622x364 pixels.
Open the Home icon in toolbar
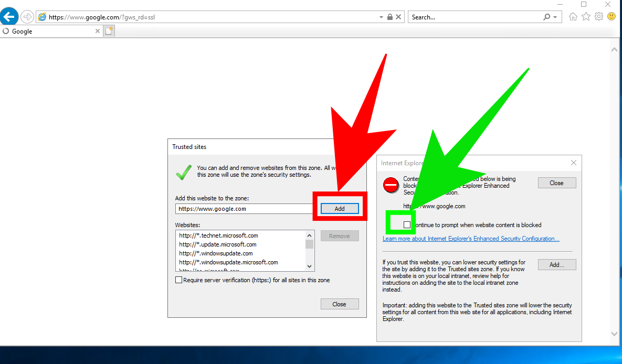click(x=573, y=17)
